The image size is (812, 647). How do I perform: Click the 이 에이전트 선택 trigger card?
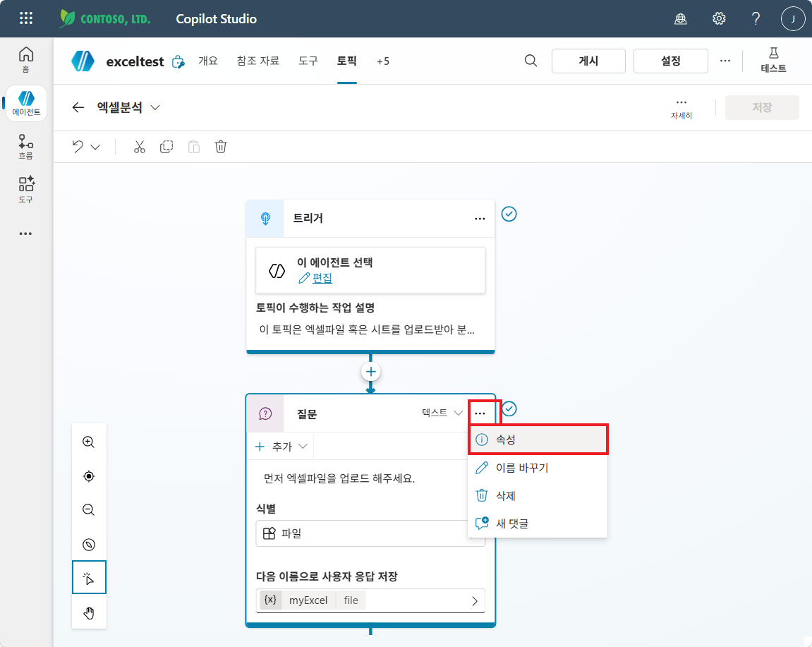(370, 270)
